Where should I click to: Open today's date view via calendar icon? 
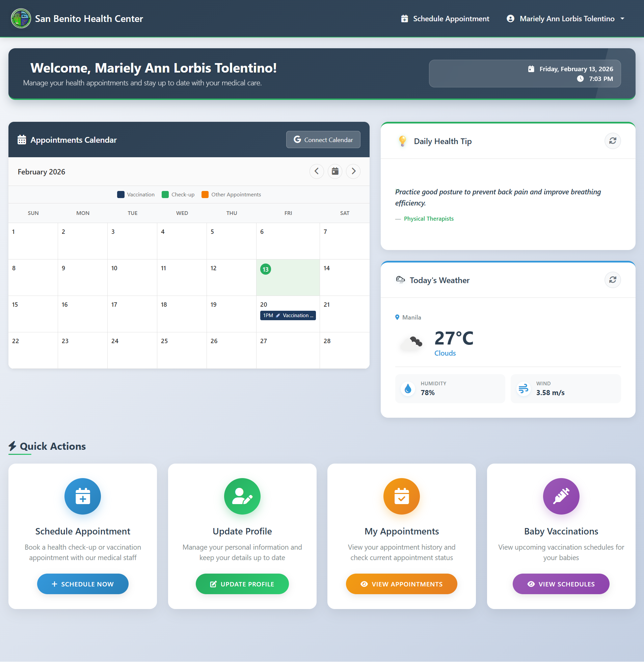[335, 171]
